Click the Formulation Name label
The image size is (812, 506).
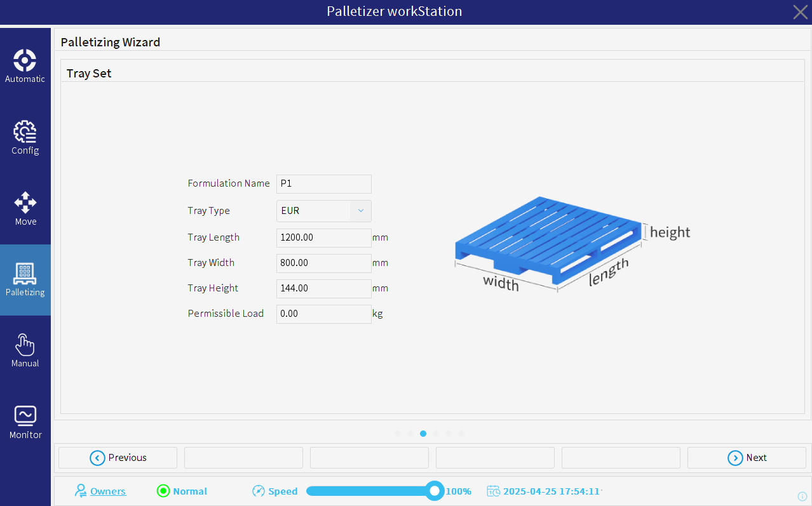(229, 183)
